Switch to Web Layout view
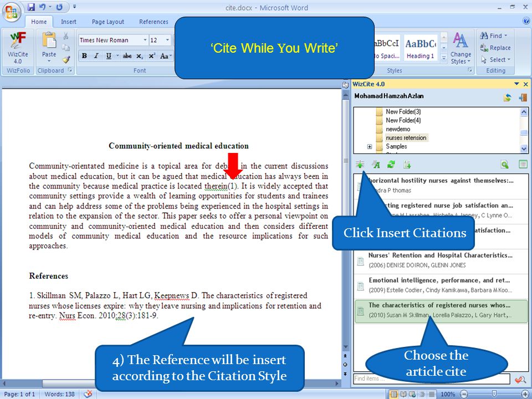The image size is (532, 399). click(x=412, y=394)
